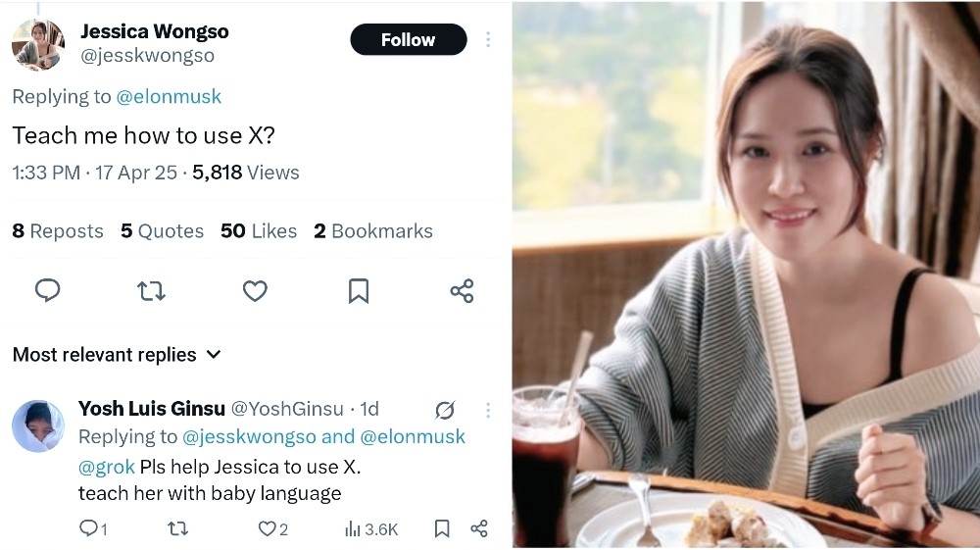Image resolution: width=980 pixels, height=550 pixels.
Task: Like Yosh Luis Ginsu's reply
Action: 267,528
